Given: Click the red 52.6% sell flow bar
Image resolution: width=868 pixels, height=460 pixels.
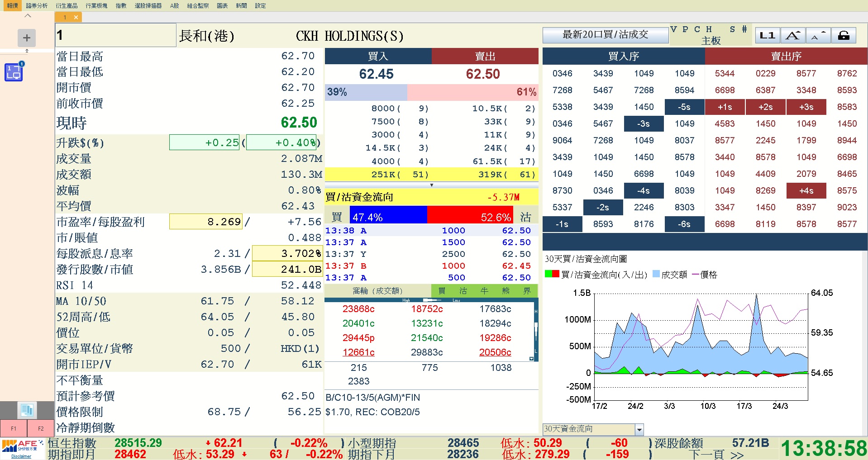Looking at the screenshot, I should [x=470, y=215].
